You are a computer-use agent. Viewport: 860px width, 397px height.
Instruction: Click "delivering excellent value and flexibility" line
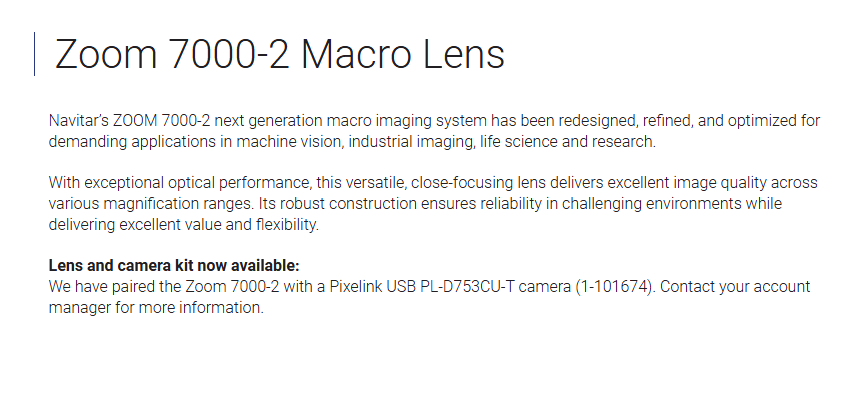[x=183, y=224]
